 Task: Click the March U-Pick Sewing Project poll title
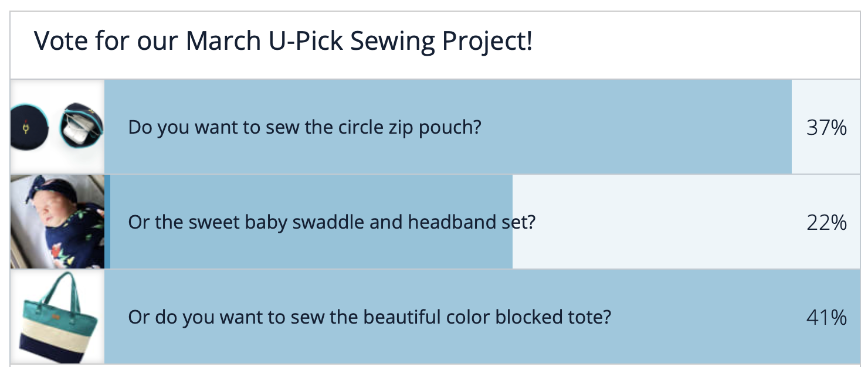283,42
